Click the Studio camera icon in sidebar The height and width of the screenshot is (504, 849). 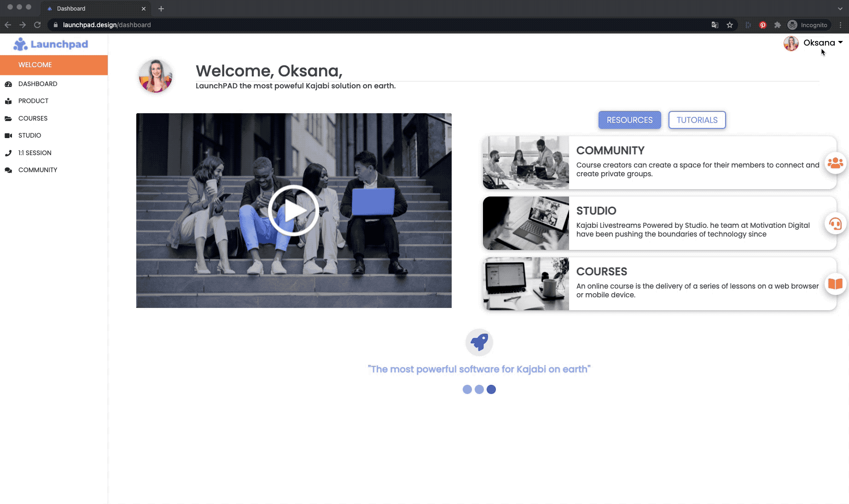pos(8,136)
